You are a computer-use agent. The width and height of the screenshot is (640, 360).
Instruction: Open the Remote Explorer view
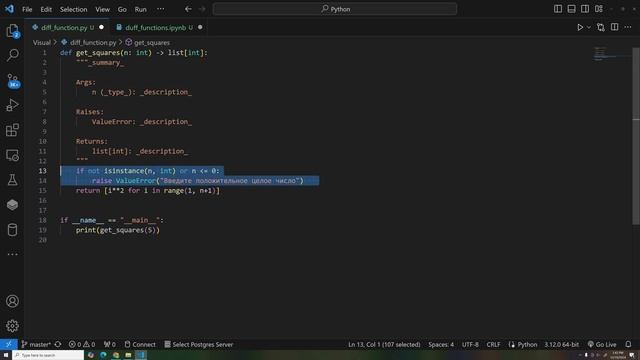tap(12, 155)
